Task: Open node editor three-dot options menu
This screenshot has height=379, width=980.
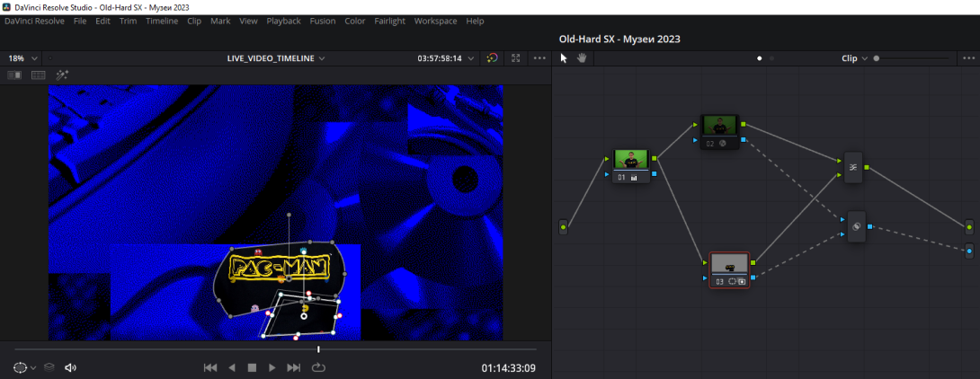Action: [968, 58]
